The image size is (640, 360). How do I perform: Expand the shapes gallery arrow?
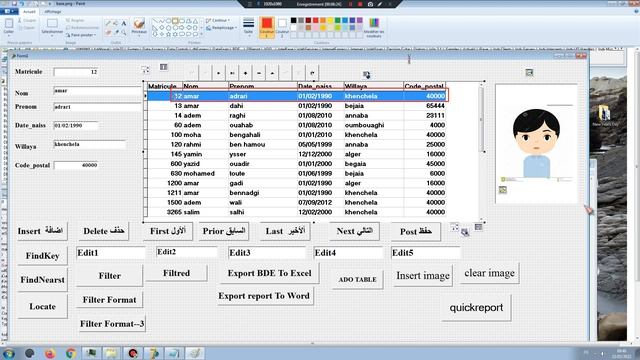click(202, 35)
